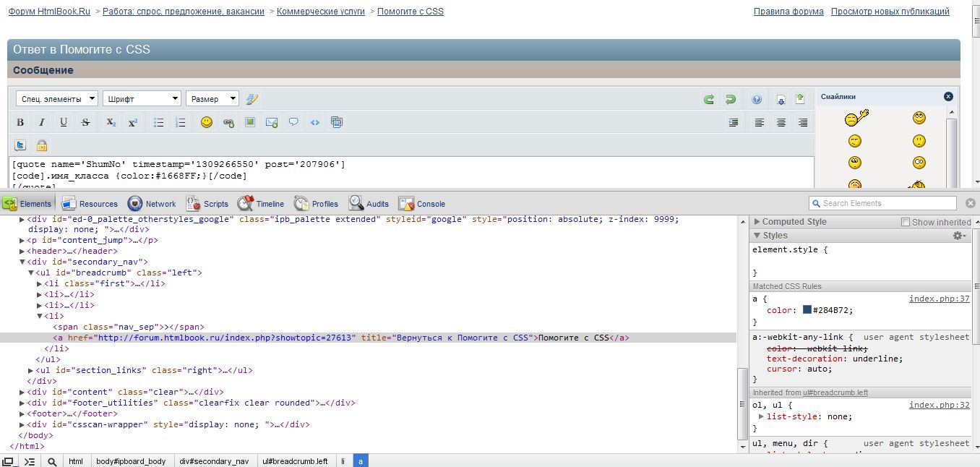Expand the div#content node in DOM tree
The image size is (980, 467).
pyautogui.click(x=22, y=392)
